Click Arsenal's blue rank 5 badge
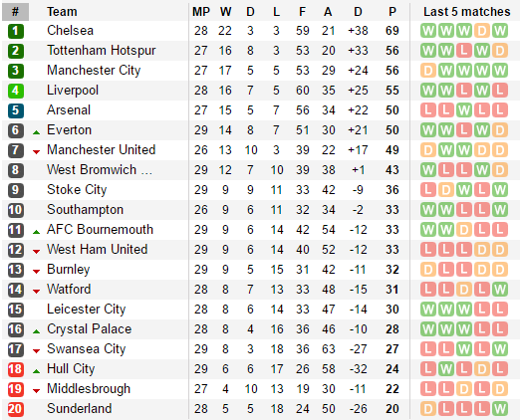Screen dimensions: 520x420 (16, 110)
